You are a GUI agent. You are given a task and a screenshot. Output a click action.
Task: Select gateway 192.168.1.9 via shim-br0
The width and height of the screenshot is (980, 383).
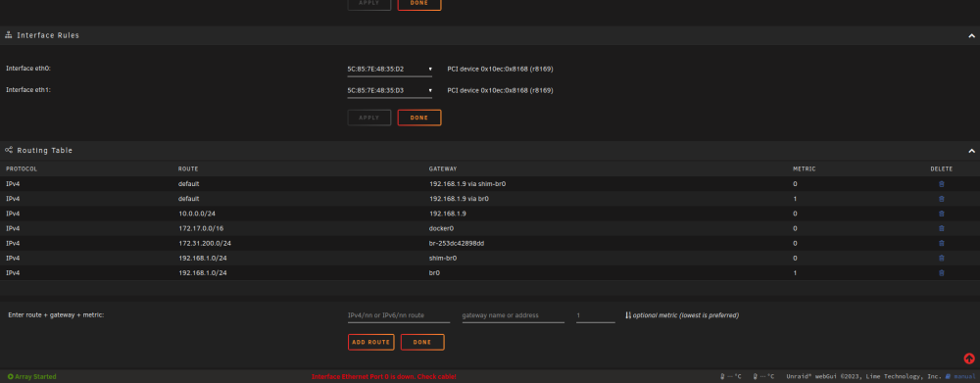tap(467, 184)
